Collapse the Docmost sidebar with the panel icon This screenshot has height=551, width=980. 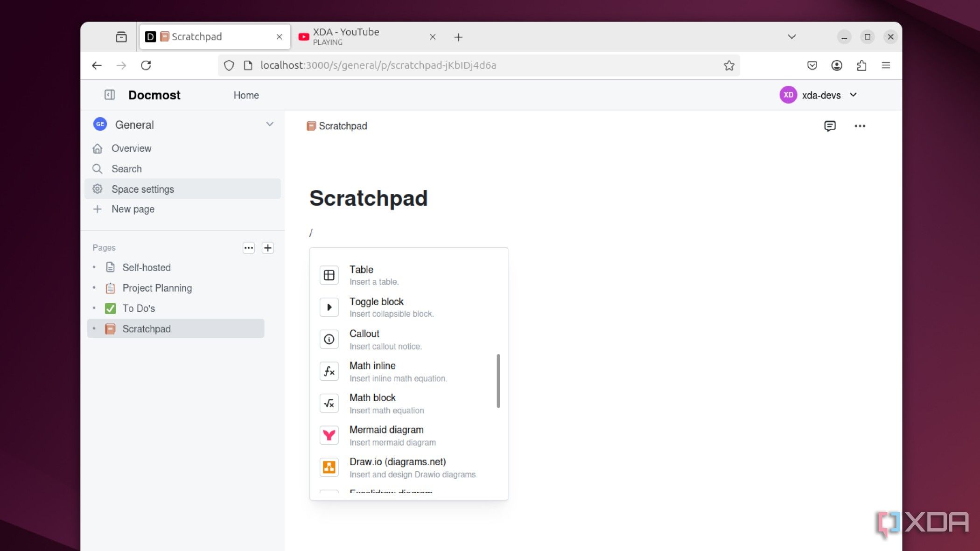coord(110,95)
